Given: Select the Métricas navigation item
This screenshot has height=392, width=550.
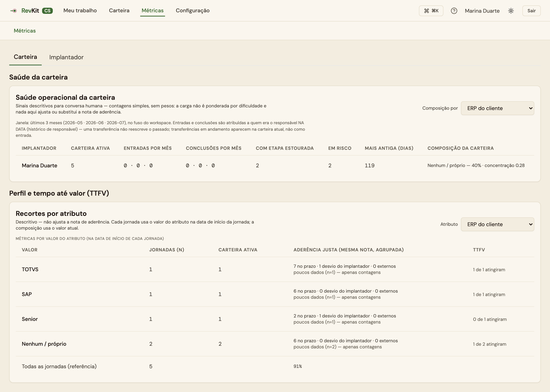Looking at the screenshot, I should click(x=153, y=11).
